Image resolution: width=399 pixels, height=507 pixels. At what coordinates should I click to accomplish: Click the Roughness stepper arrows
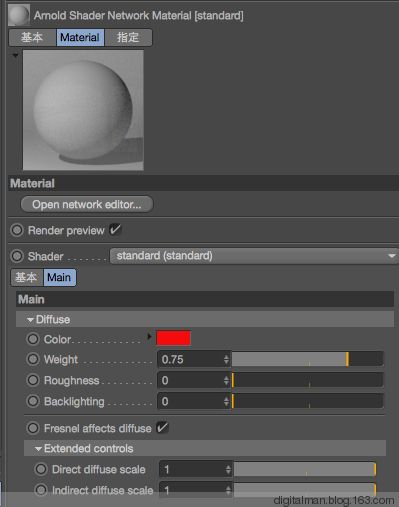point(226,380)
